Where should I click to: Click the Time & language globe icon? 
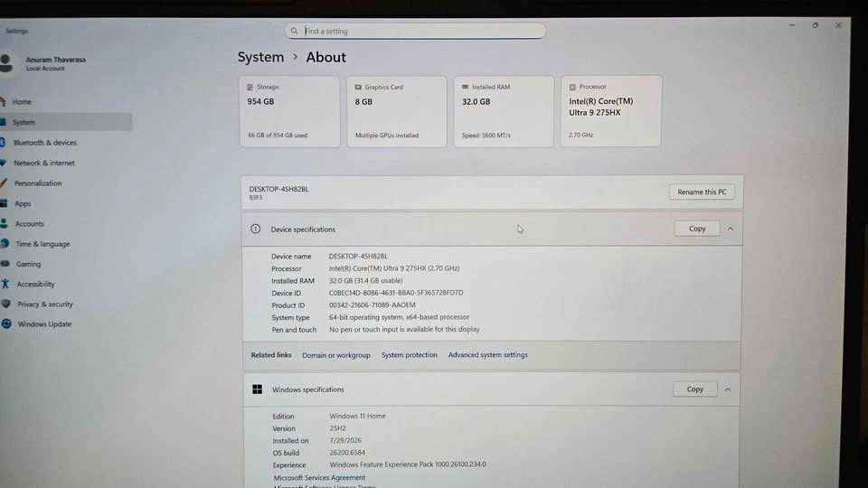pos(5,243)
